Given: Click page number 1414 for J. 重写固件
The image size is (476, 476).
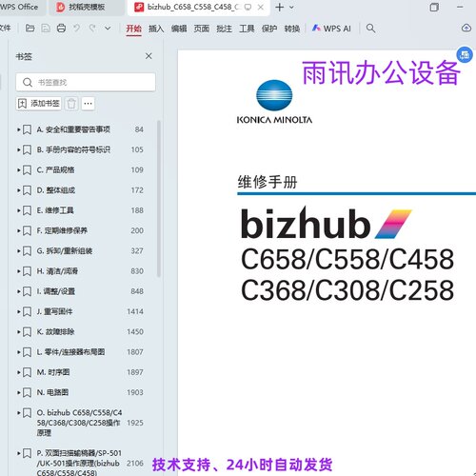Looking at the screenshot, I should point(135,311).
